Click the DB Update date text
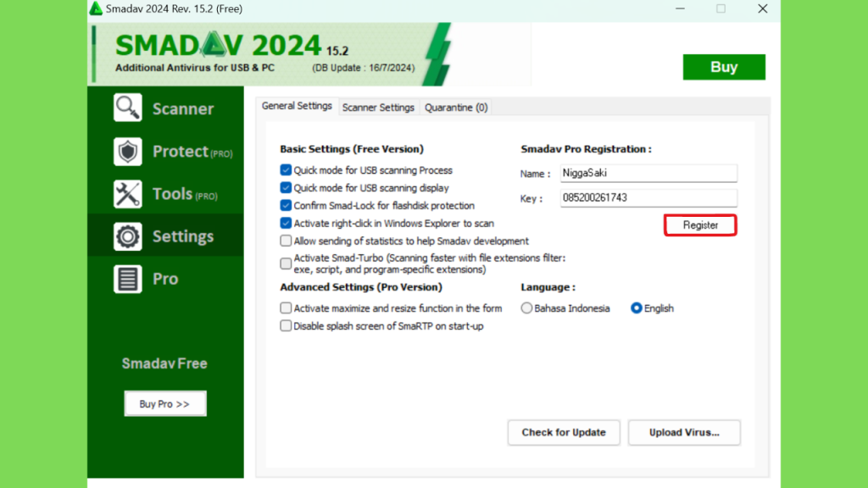Image resolution: width=868 pixels, height=488 pixels. click(x=363, y=68)
